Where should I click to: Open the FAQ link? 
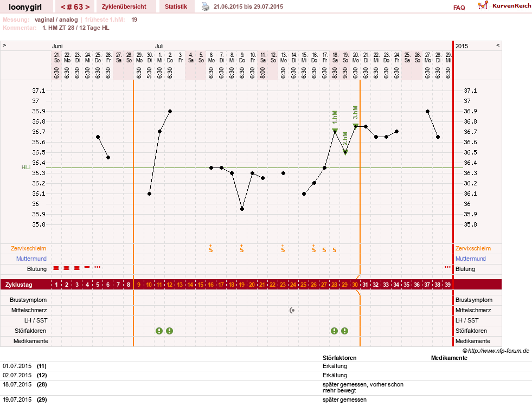coord(459,8)
